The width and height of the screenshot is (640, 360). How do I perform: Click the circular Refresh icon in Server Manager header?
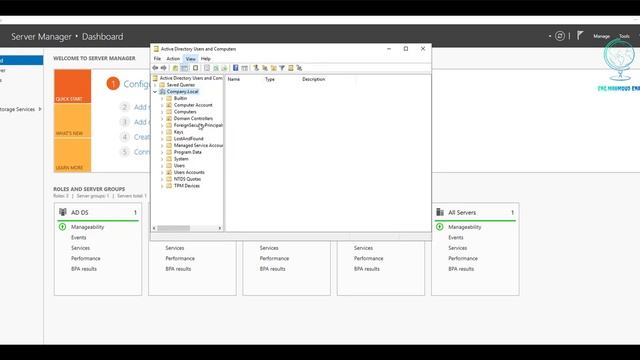pos(560,36)
